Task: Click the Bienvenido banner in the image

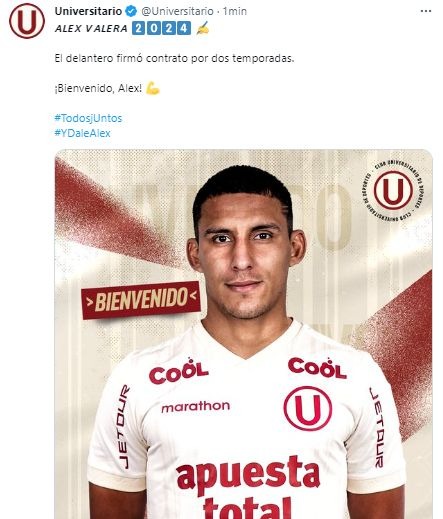Action: coord(141,300)
